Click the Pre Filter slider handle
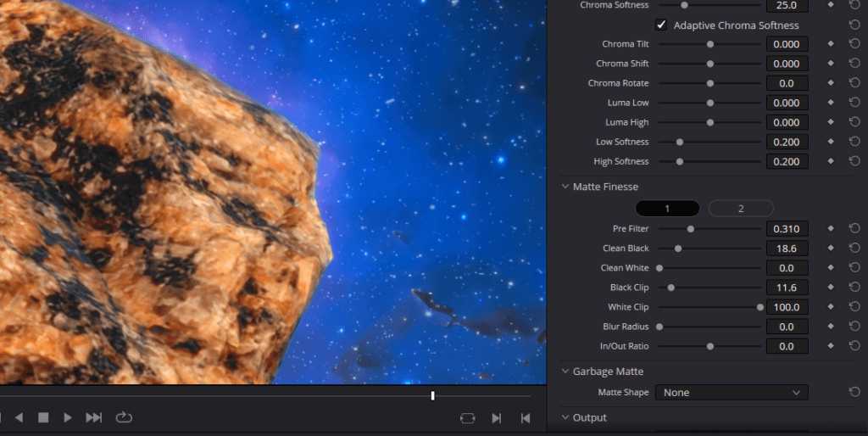The width and height of the screenshot is (868, 436). 690,228
